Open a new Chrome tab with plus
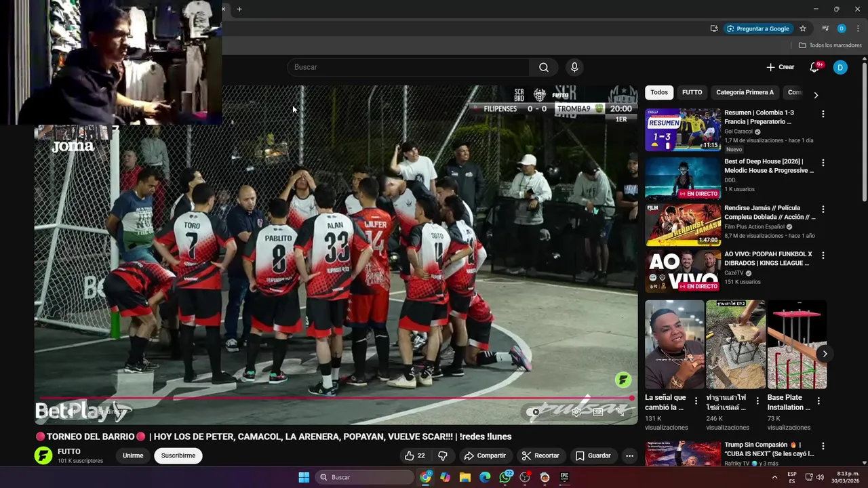The image size is (868, 488). click(239, 9)
